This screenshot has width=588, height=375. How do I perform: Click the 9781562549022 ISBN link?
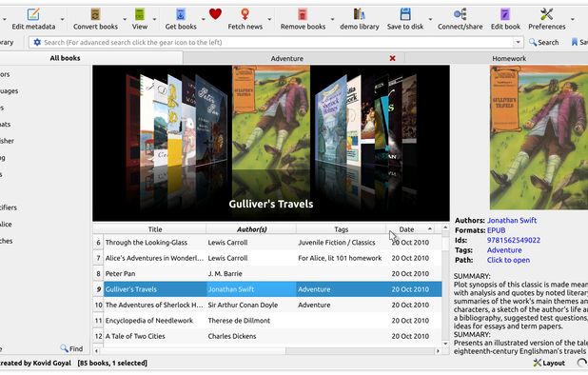point(514,240)
